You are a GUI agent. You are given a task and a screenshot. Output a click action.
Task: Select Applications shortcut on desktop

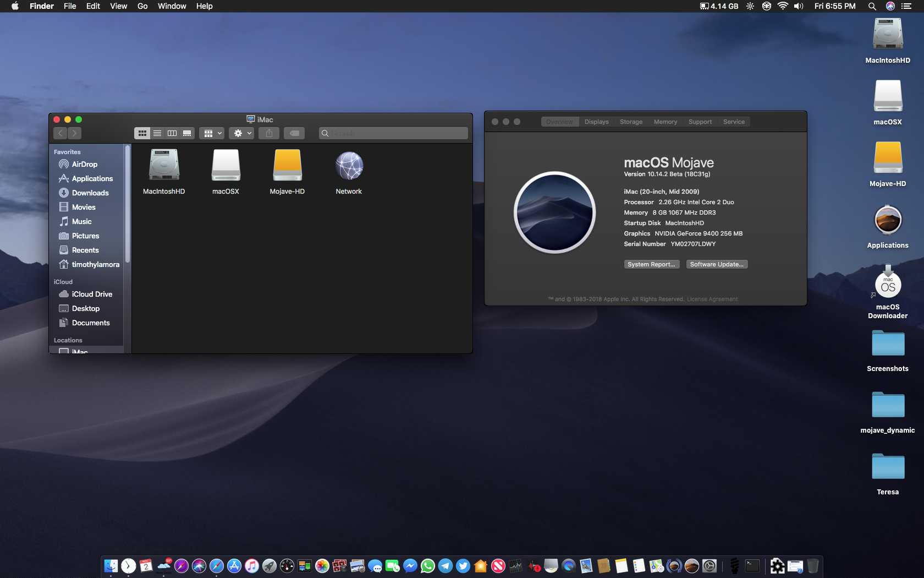coord(888,226)
